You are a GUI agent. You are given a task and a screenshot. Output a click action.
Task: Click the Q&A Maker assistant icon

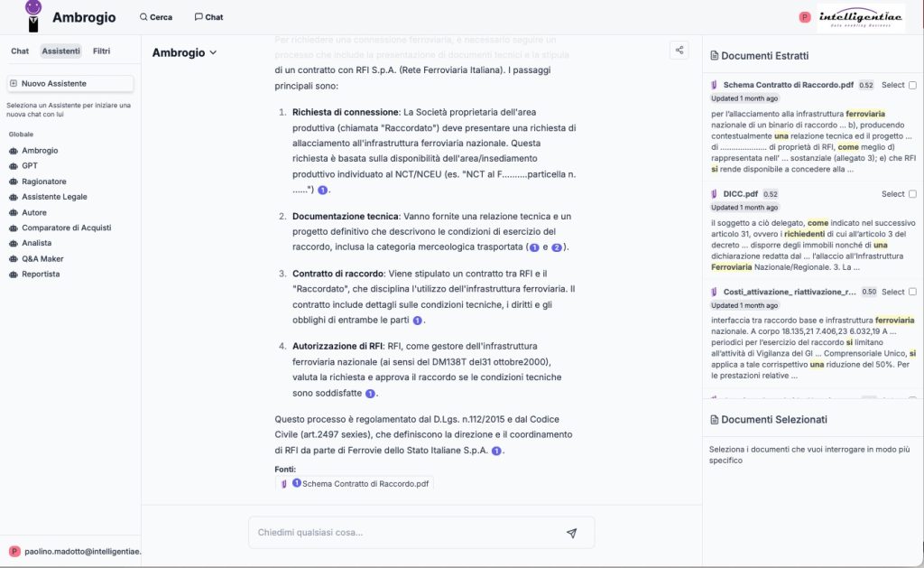pyautogui.click(x=14, y=258)
